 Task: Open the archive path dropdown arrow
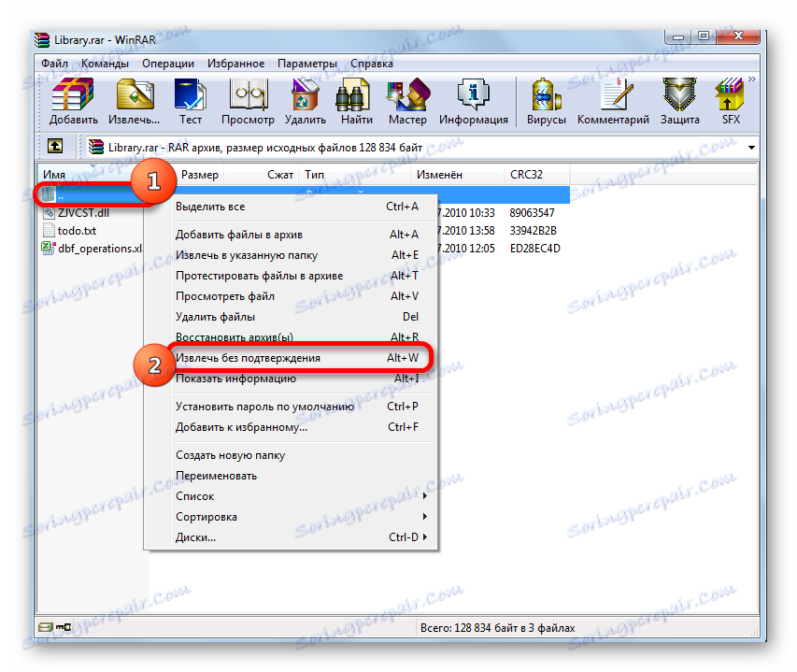tap(751, 148)
